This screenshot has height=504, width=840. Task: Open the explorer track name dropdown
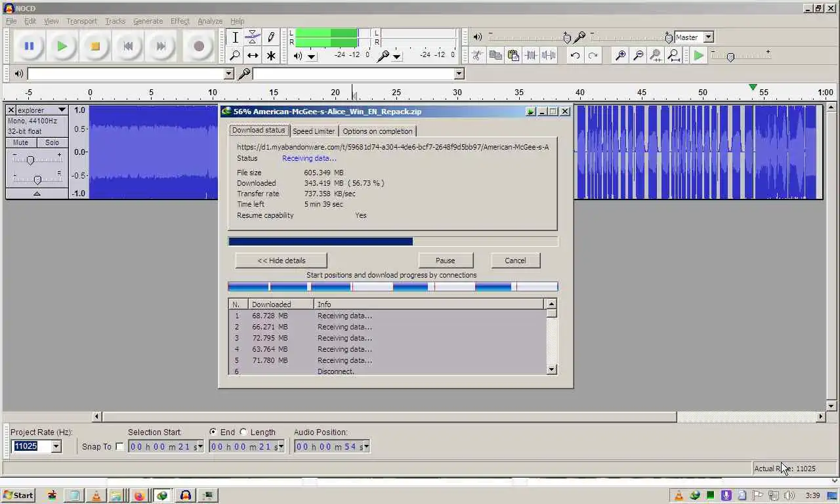click(x=62, y=110)
